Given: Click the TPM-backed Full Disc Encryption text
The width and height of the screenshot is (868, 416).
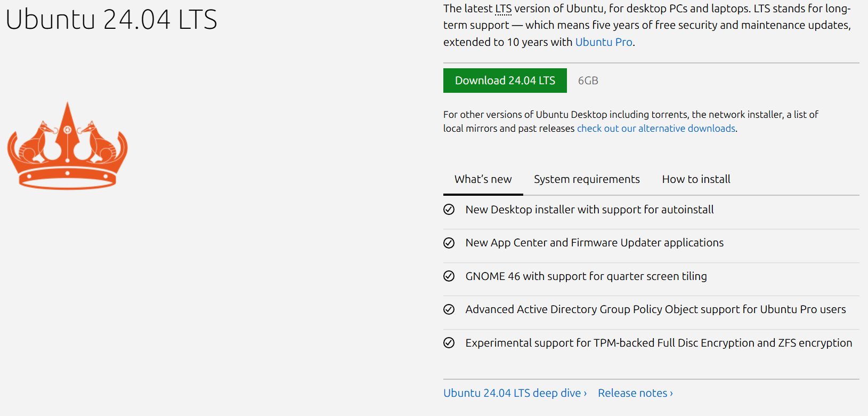Looking at the screenshot, I should (659, 343).
